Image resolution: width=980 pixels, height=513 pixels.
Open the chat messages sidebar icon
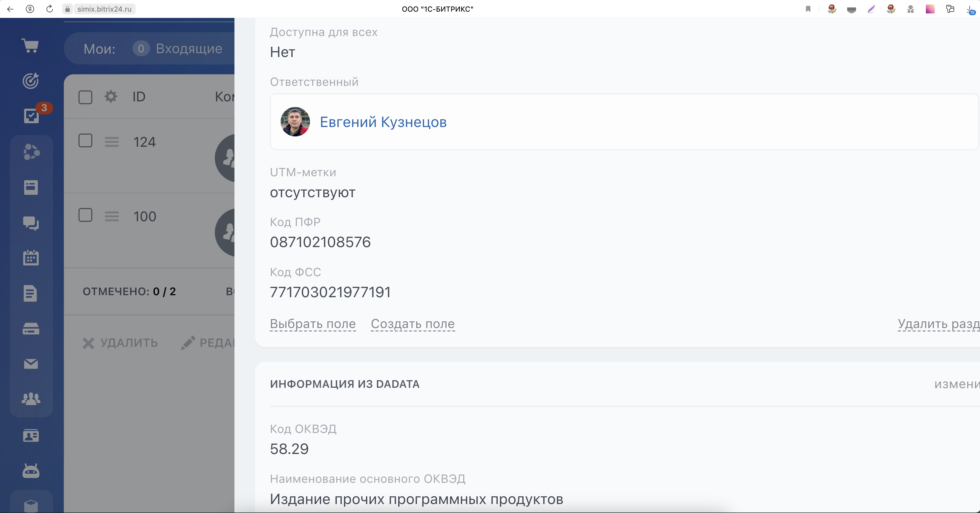(x=31, y=223)
